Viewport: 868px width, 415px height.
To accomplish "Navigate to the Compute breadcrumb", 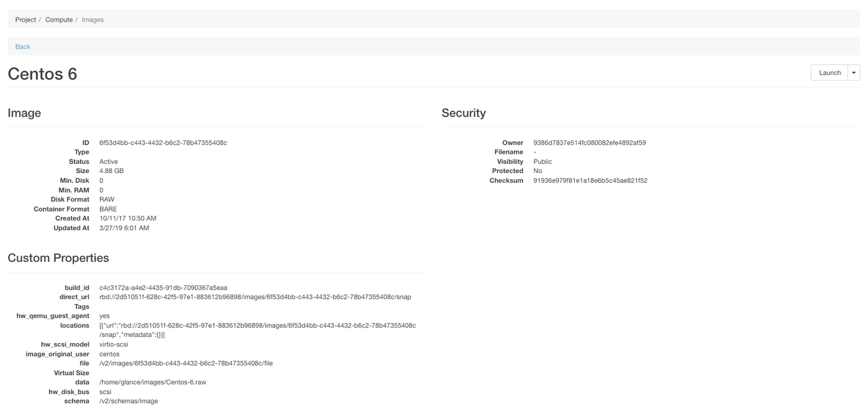I will click(x=59, y=20).
